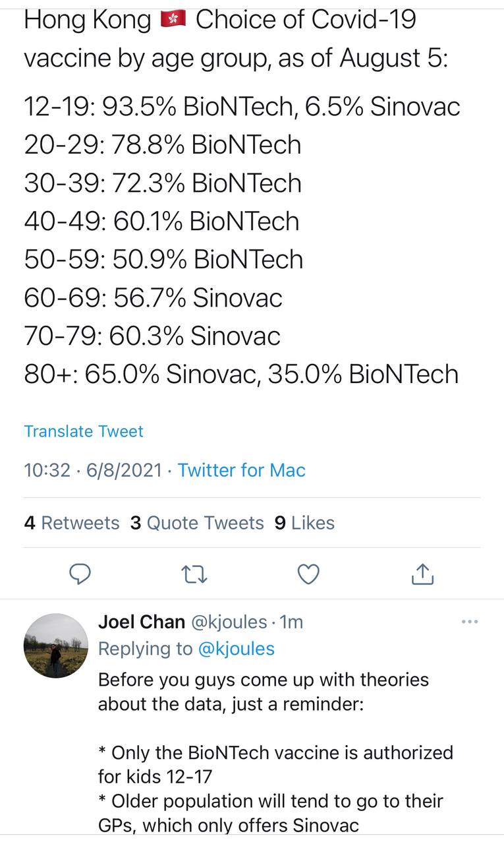The height and width of the screenshot is (844, 504).
Task: Open the three-dot menu on Joel Chan's reply
Action: point(470,621)
